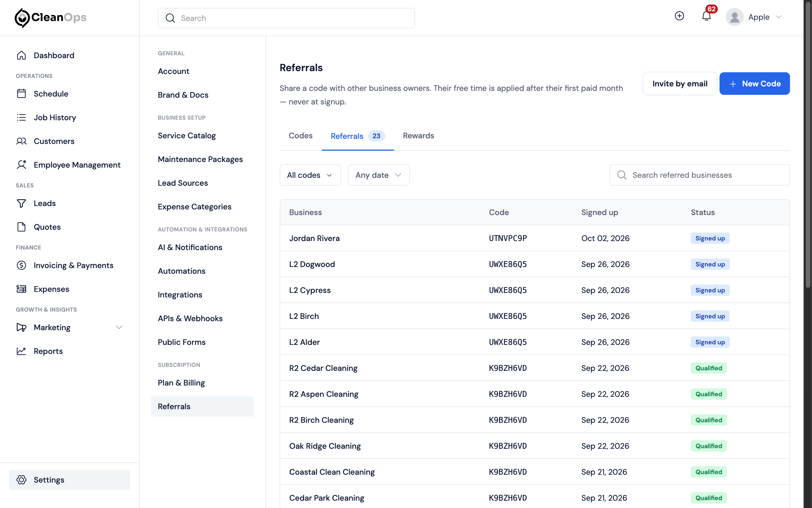Screen dimensions: 812x508
Task: Click the Marketing megaphone icon
Action: [x=21, y=327]
